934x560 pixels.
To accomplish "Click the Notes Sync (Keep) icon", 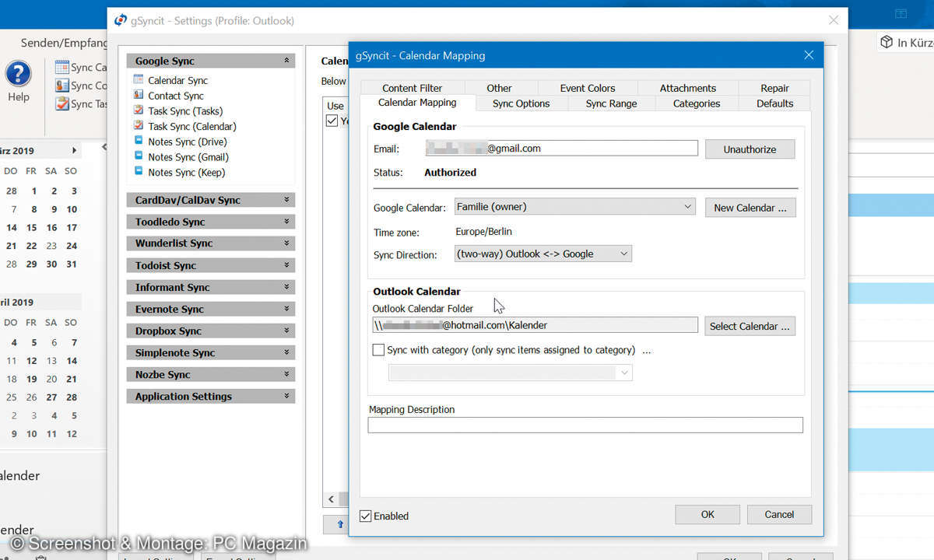I will point(139,172).
